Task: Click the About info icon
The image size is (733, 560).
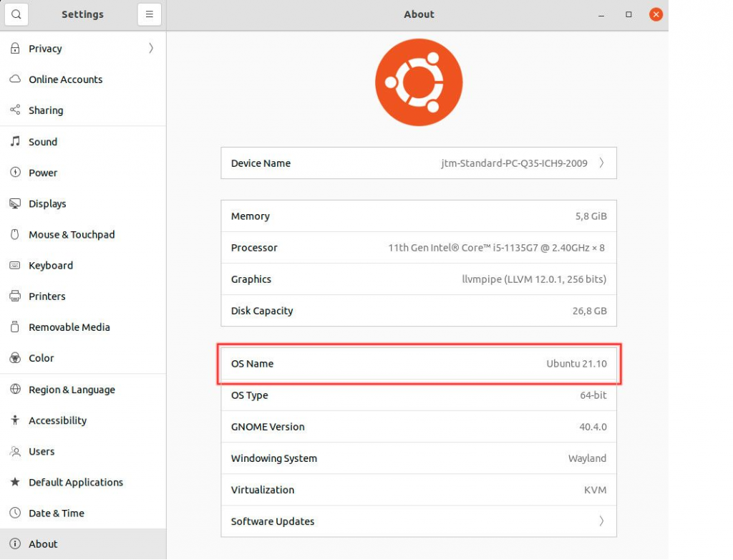Action: click(15, 544)
